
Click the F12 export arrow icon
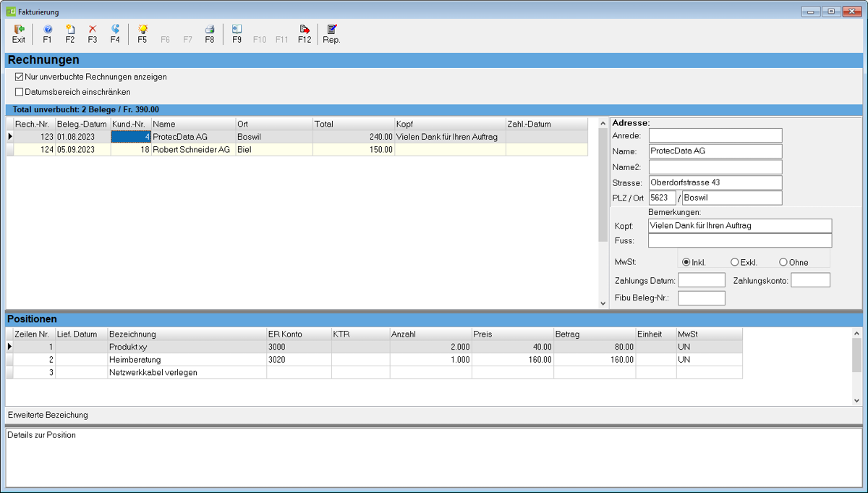pos(305,34)
